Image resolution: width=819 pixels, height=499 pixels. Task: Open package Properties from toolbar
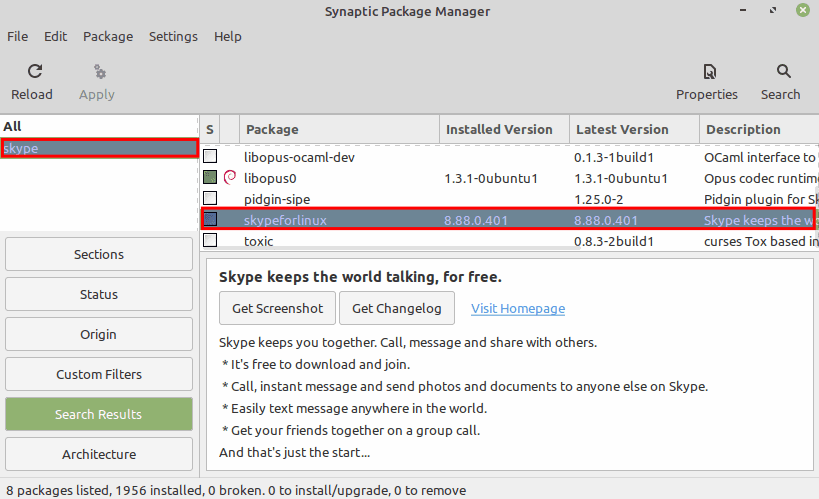707,72
